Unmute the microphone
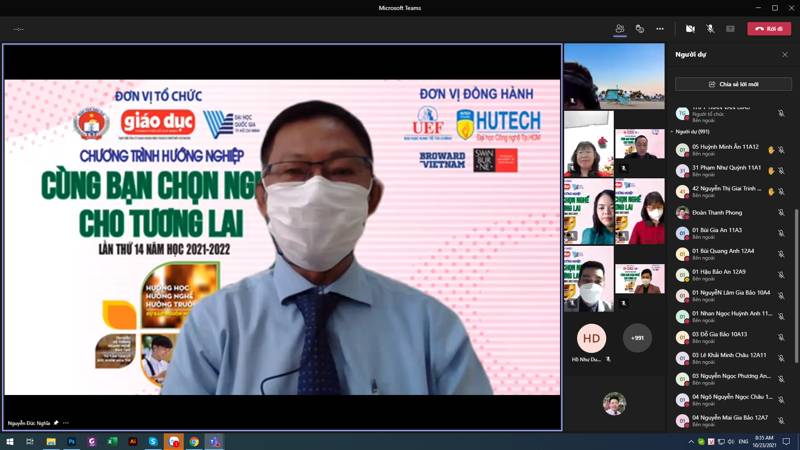 pos(711,29)
